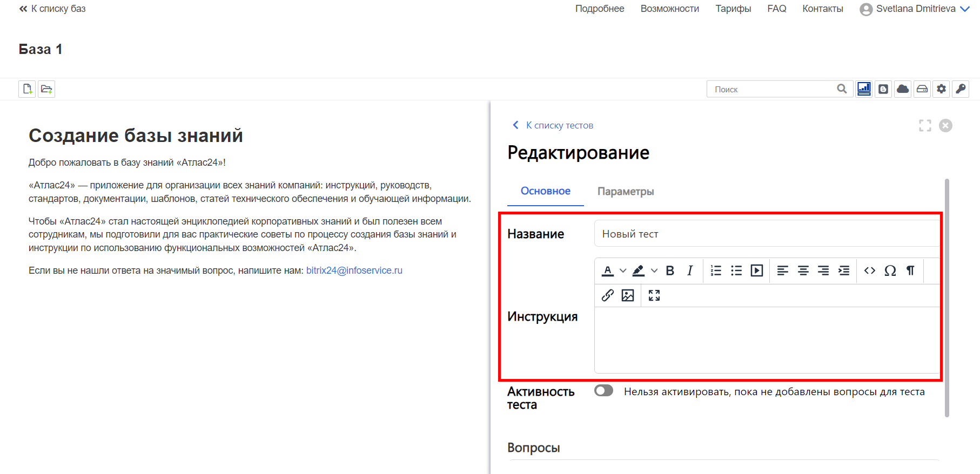The width and height of the screenshot is (980, 474).
Task: Go back via 'К списку баз' link
Action: [52, 9]
